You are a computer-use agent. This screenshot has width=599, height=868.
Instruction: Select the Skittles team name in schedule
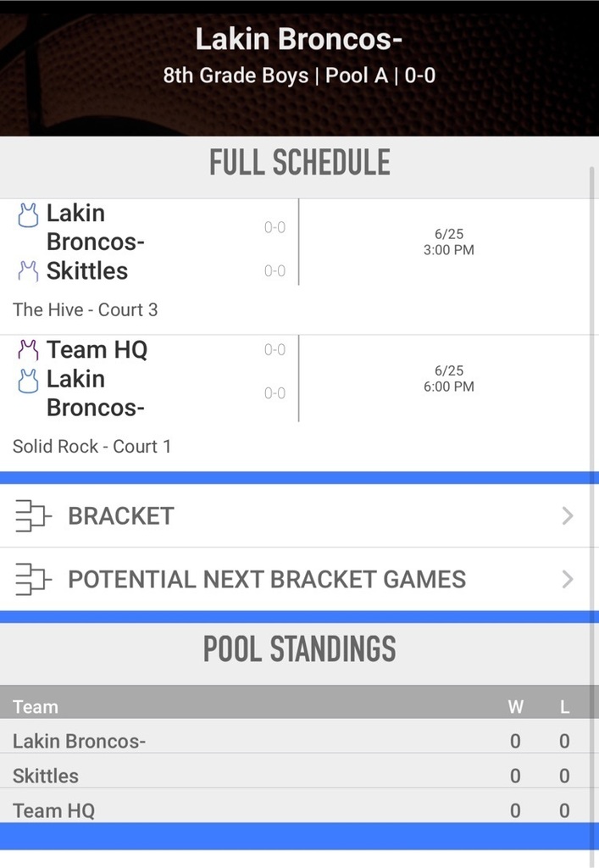[87, 271]
